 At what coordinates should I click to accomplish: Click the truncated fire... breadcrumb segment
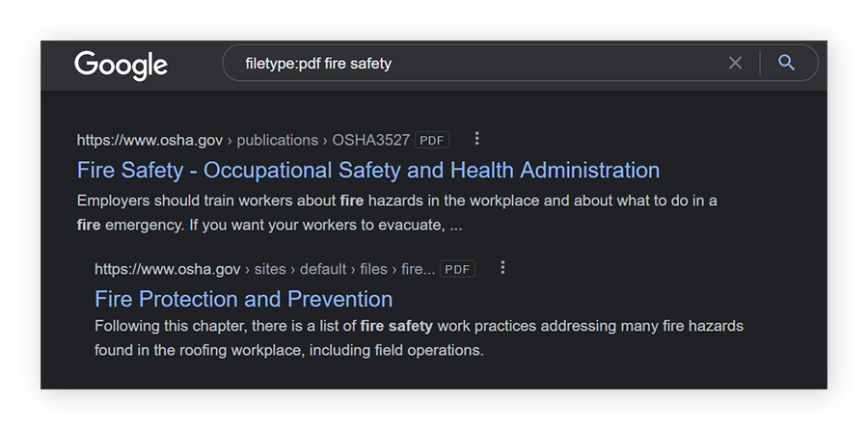click(x=419, y=269)
